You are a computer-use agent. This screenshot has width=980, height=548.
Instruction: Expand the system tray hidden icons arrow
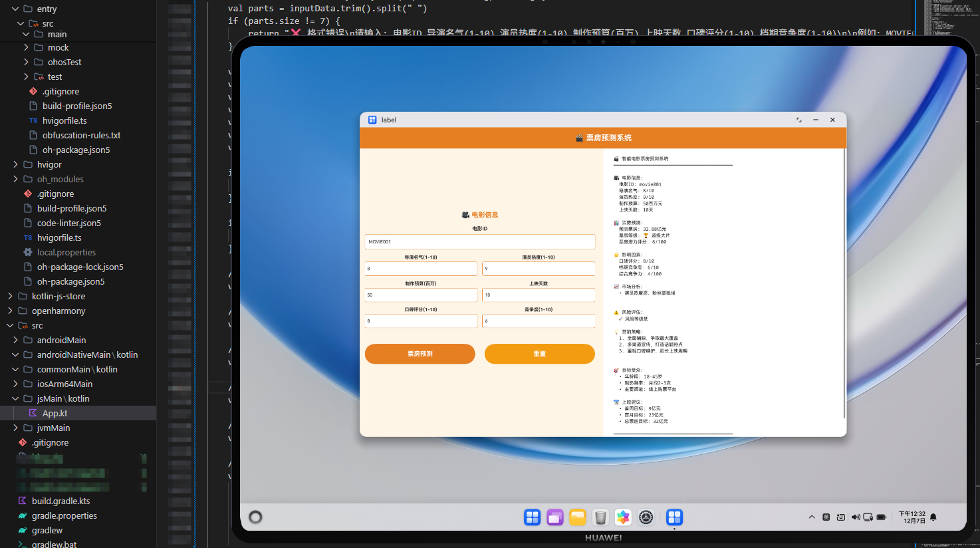812,517
